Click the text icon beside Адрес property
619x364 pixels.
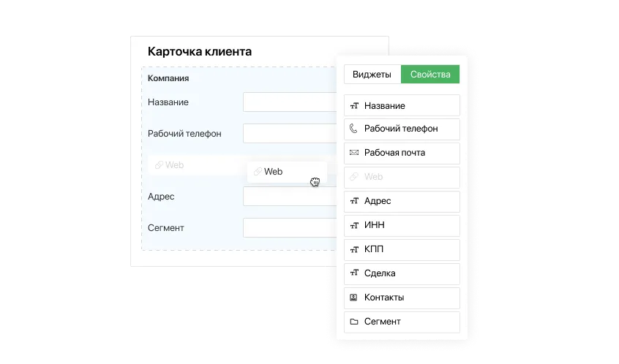point(354,201)
